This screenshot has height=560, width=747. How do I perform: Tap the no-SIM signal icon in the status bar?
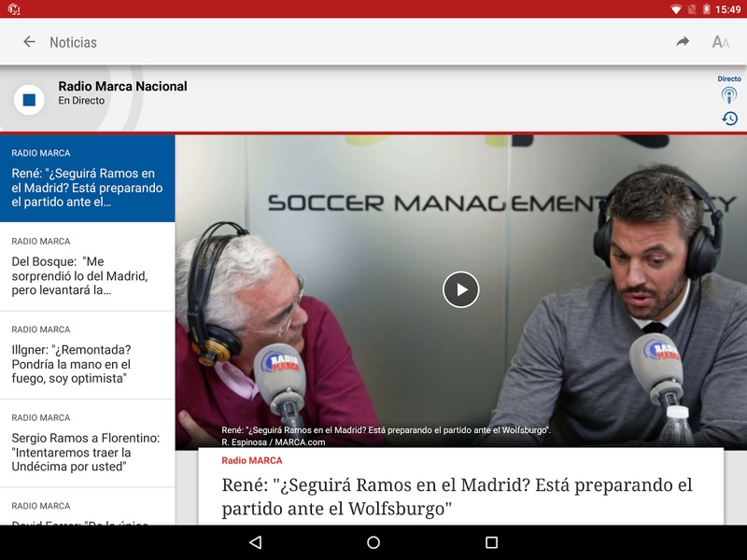pos(692,9)
